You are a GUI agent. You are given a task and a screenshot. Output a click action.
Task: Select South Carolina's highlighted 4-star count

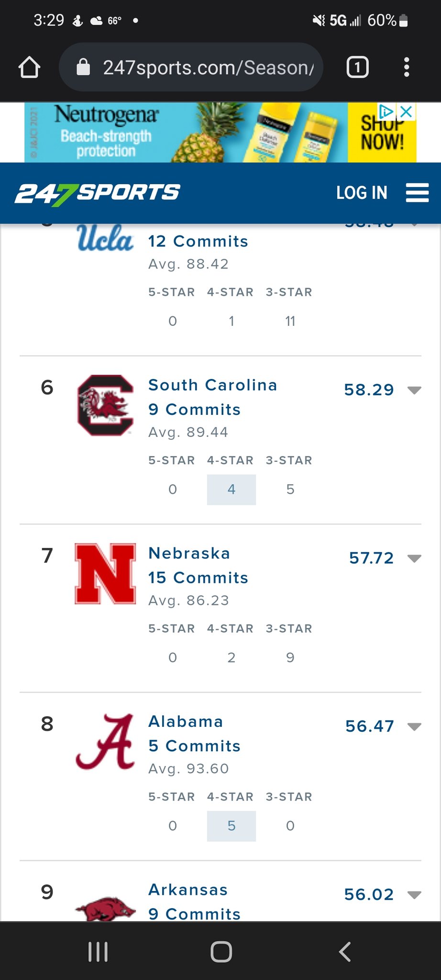click(232, 490)
